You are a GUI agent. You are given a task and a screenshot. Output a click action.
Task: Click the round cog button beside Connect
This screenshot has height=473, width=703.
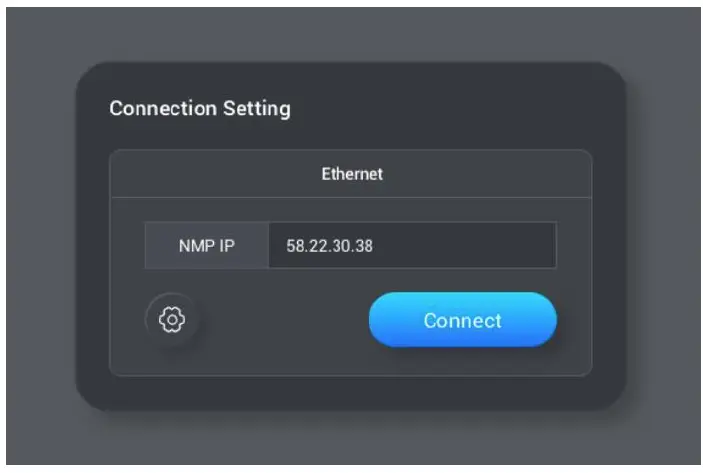click(173, 320)
